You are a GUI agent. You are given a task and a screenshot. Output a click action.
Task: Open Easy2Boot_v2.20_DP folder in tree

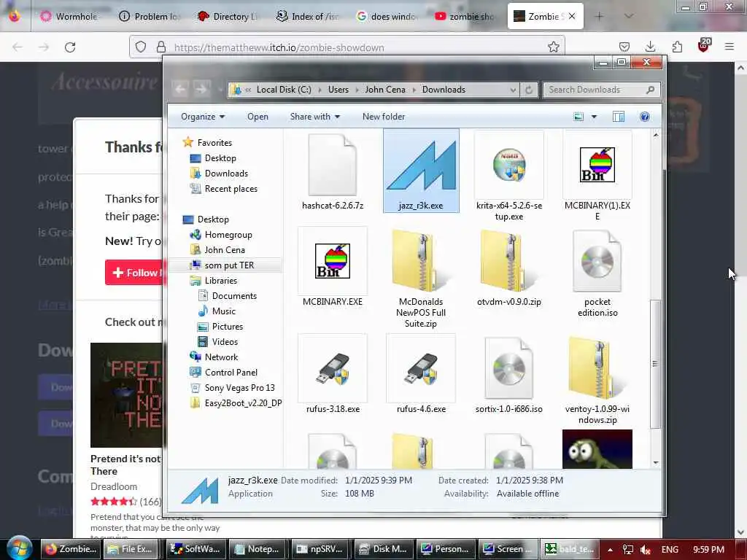(x=243, y=402)
